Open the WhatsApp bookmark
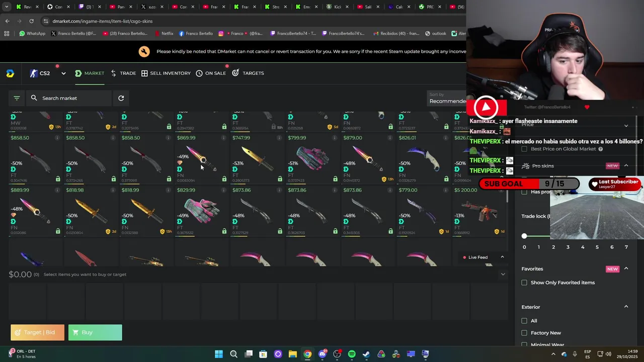The width and height of the screenshot is (644, 362). [x=32, y=34]
